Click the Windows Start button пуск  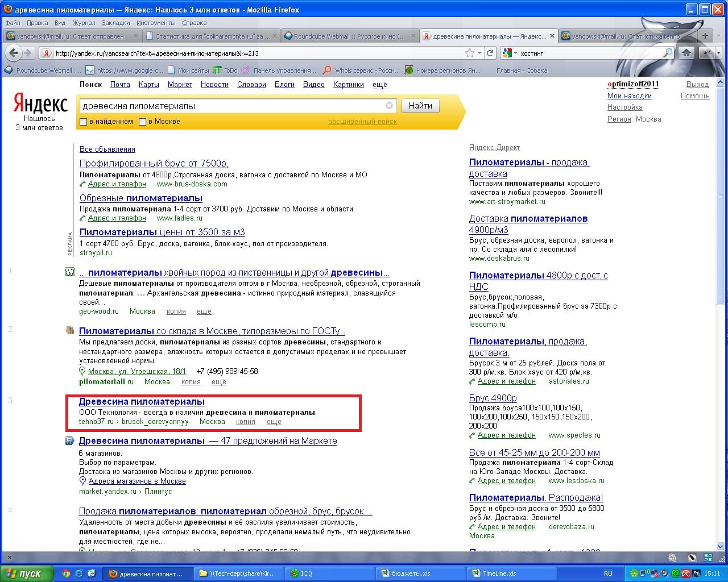tap(26, 573)
